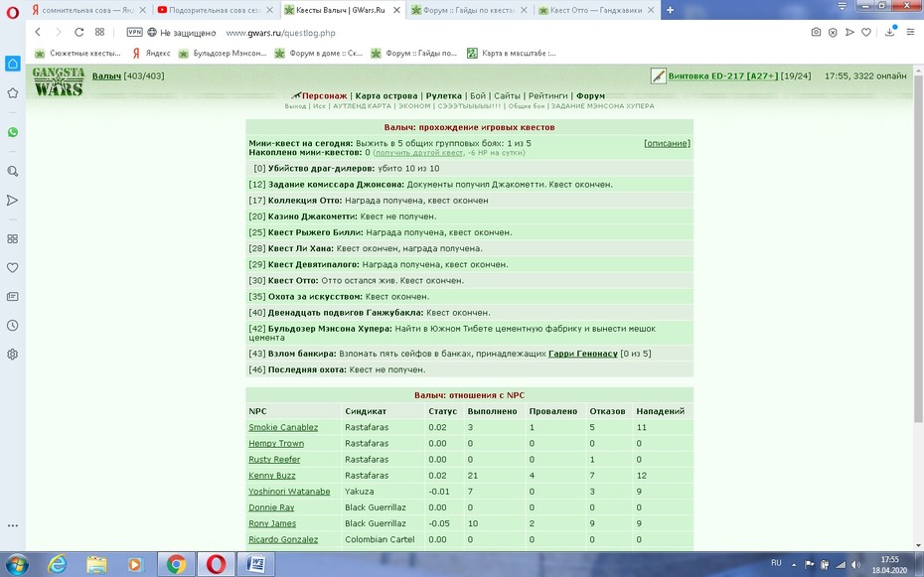The image size is (924, 577).
Task: Open the Kenny Buzz NPC link
Action: click(x=271, y=475)
